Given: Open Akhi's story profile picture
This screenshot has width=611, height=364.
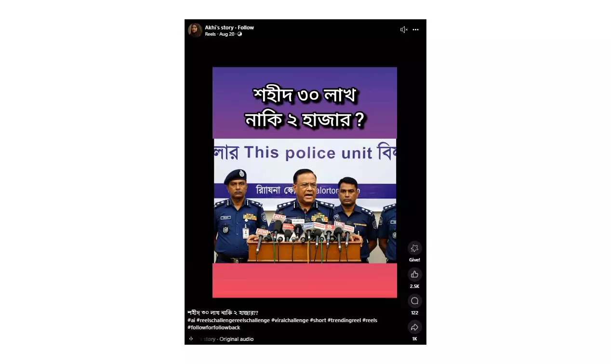Looking at the screenshot, I should pyautogui.click(x=195, y=30).
